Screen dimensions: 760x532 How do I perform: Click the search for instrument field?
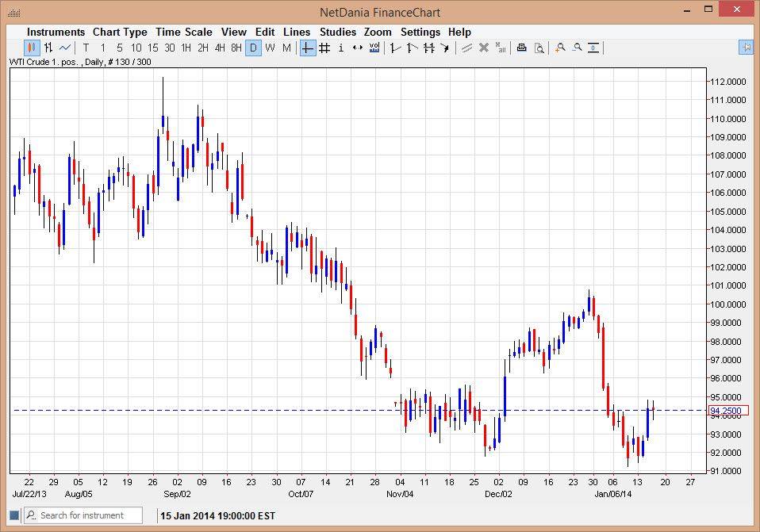[83, 515]
